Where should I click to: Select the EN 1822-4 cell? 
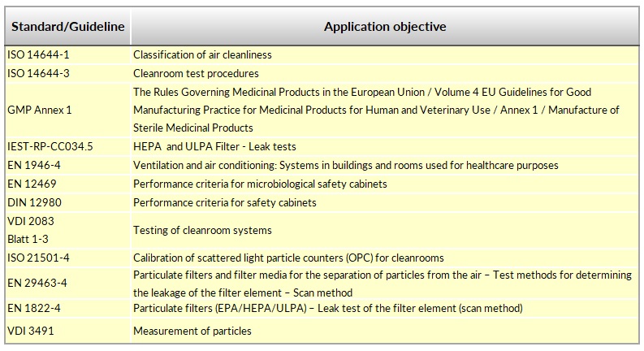(x=34, y=309)
